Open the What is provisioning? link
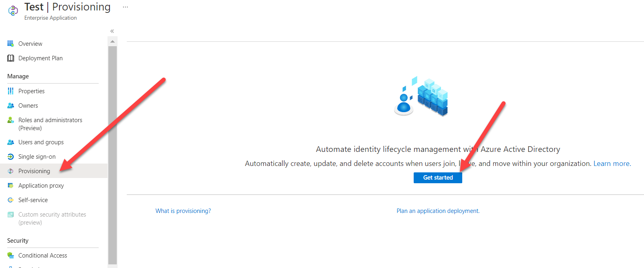 click(x=183, y=211)
